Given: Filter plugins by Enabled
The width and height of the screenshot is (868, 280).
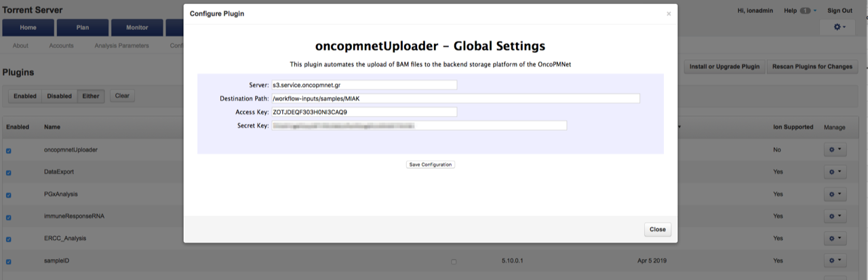Looking at the screenshot, I should tap(25, 96).
